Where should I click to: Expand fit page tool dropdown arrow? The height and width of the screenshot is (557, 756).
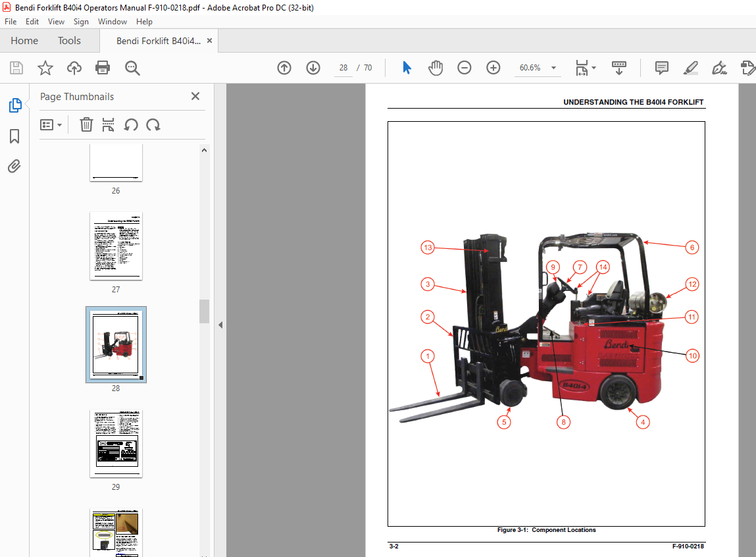(594, 68)
